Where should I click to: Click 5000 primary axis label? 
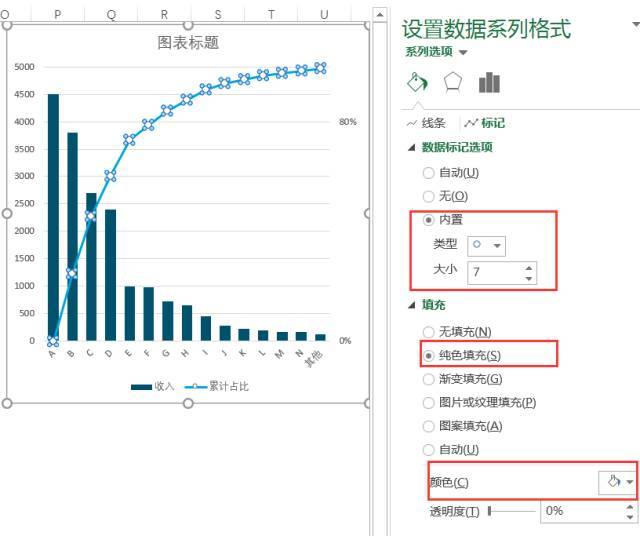[24, 67]
